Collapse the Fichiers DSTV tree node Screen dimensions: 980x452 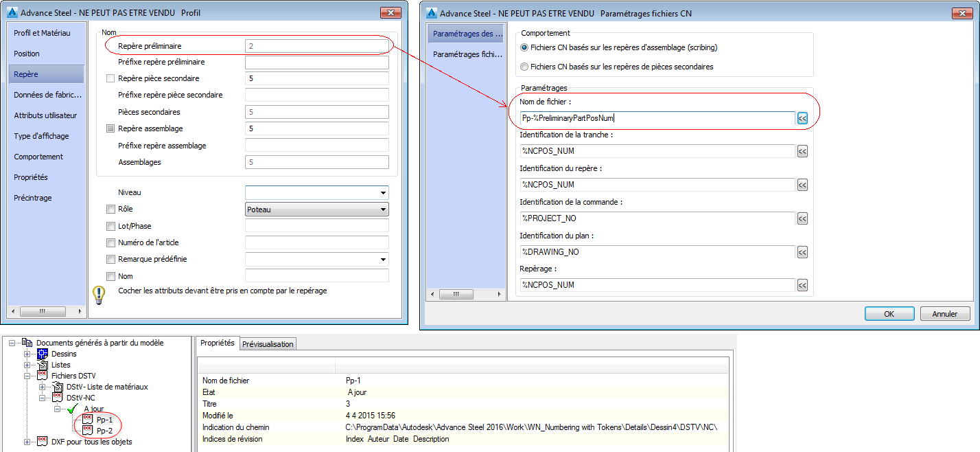click(27, 376)
